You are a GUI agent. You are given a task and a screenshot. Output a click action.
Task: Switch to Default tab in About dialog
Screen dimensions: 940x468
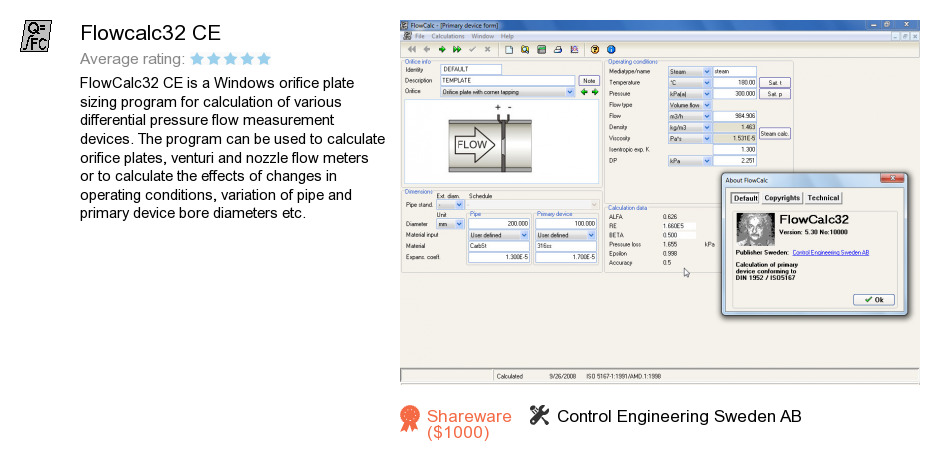click(x=746, y=198)
